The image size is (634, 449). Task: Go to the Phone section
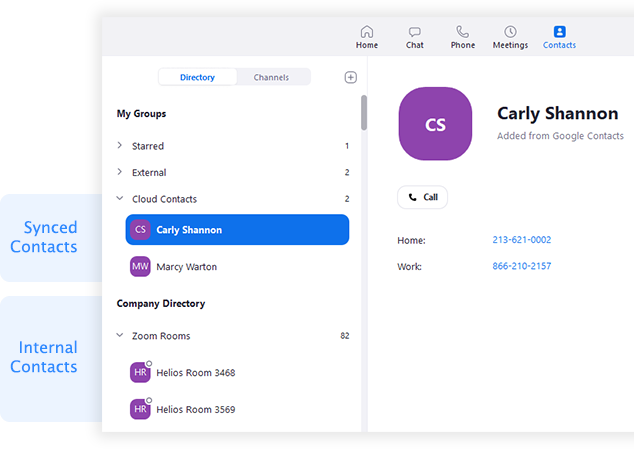[462, 32]
